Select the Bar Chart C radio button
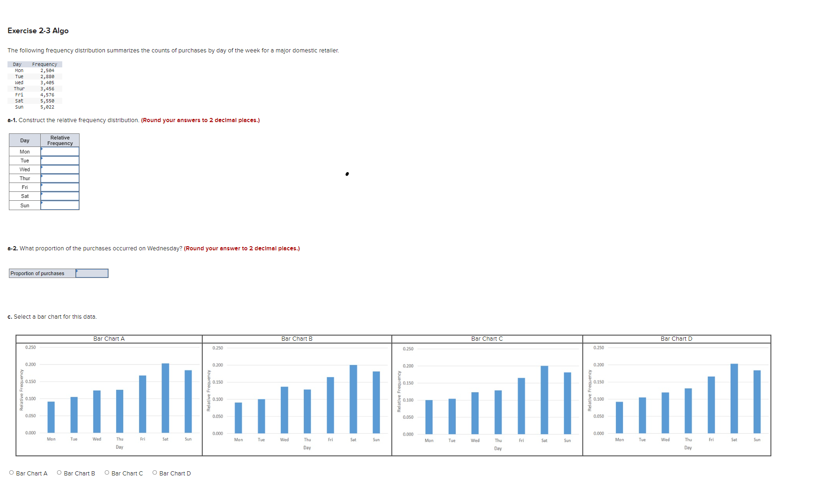This screenshot has width=827, height=504. [x=107, y=473]
